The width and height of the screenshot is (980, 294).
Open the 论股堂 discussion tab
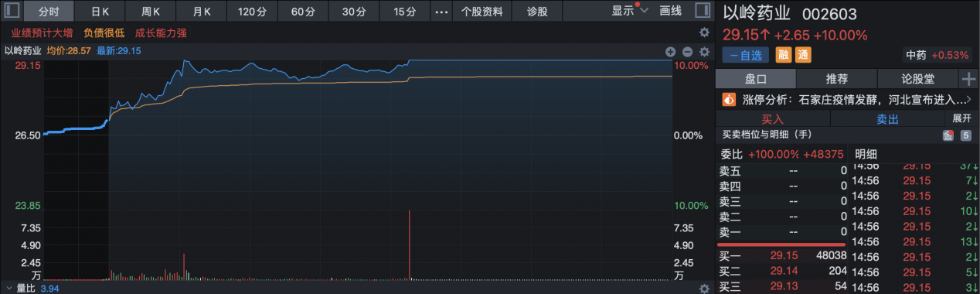point(918,79)
